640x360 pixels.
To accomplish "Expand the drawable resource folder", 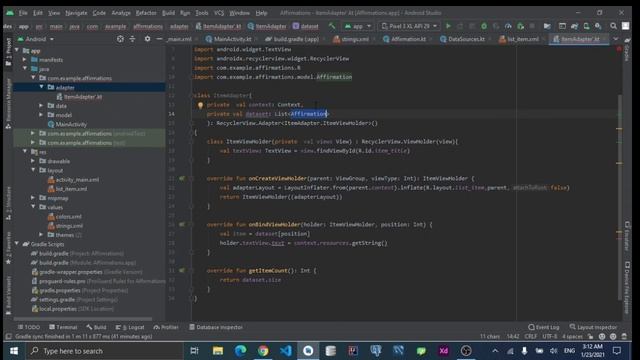I will 33,161.
